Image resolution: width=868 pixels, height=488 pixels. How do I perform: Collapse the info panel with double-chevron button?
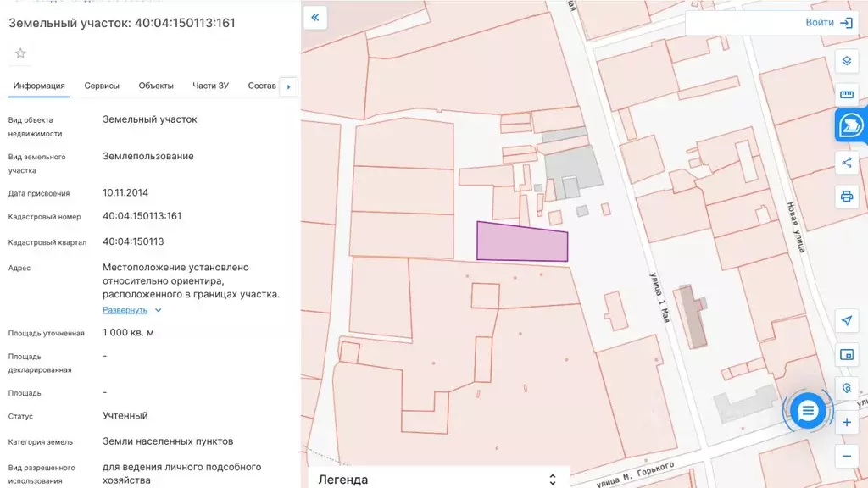[x=314, y=18]
